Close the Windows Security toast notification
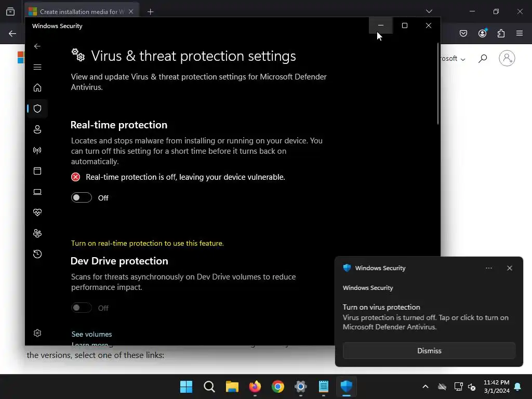Image resolution: width=532 pixels, height=399 pixels. pyautogui.click(x=509, y=268)
